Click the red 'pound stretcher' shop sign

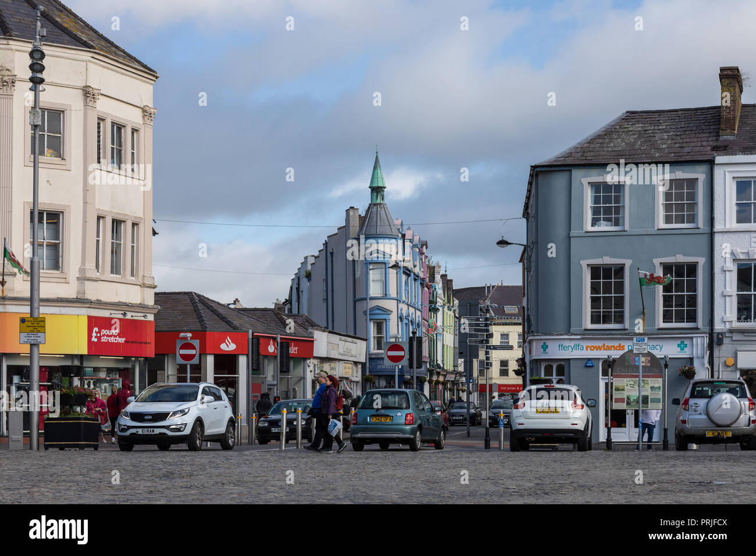pos(121,336)
